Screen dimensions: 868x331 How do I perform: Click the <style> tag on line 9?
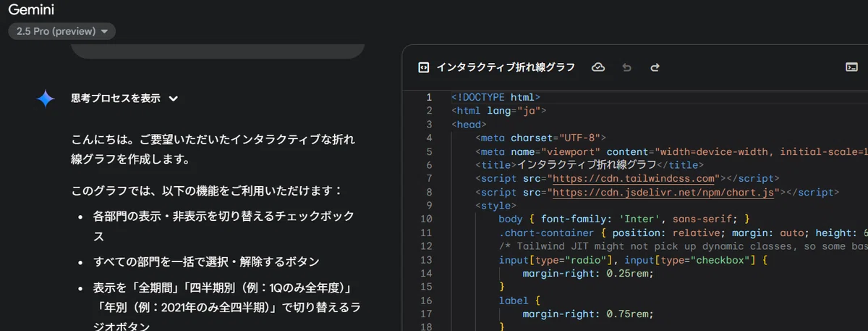click(x=495, y=206)
